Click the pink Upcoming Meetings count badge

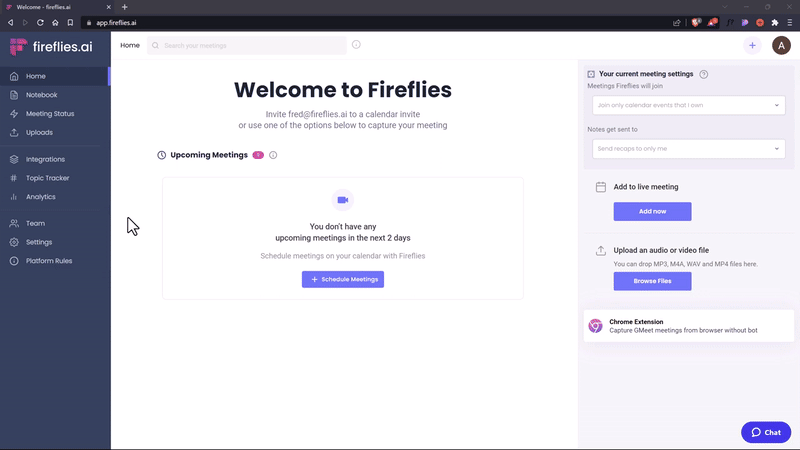pos(258,155)
